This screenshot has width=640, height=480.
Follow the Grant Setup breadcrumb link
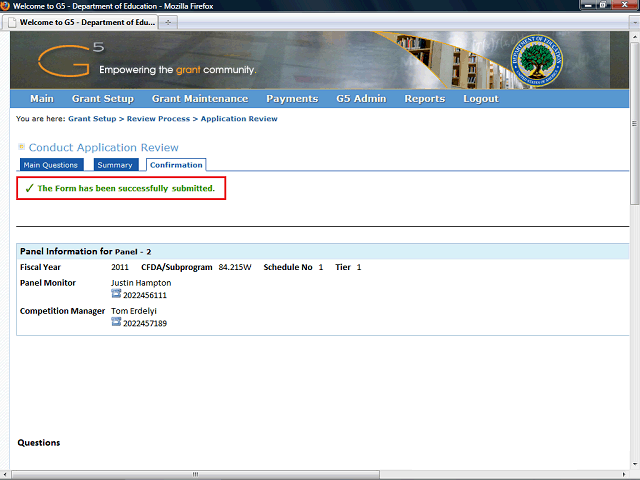pyautogui.click(x=92, y=119)
